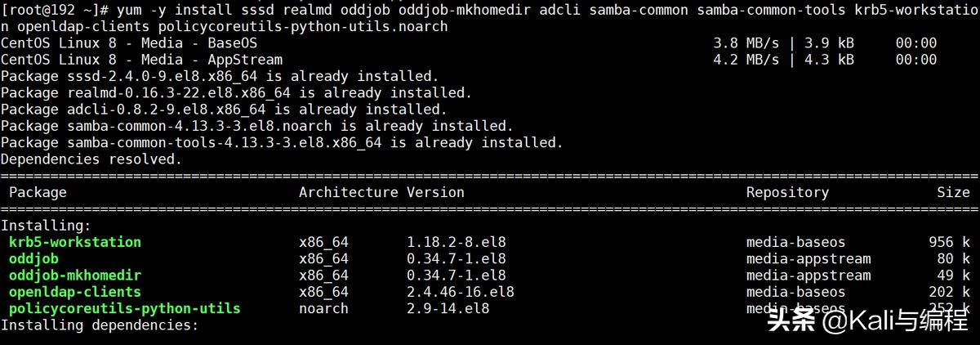Click the adcli already installed message

[224, 110]
